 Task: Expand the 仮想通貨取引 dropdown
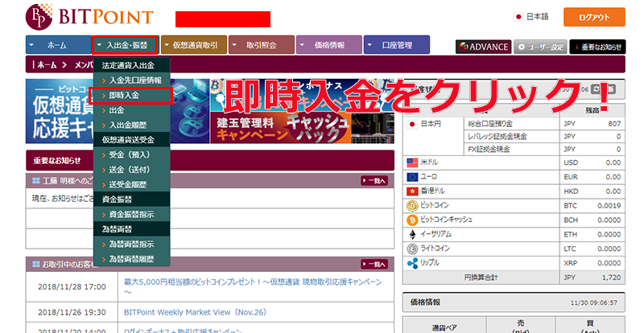pos(194,45)
